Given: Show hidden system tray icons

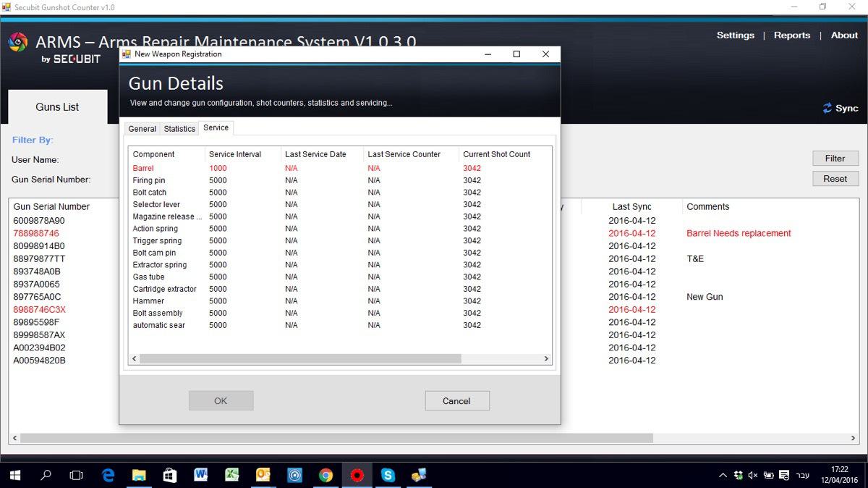Looking at the screenshot, I should (723, 476).
